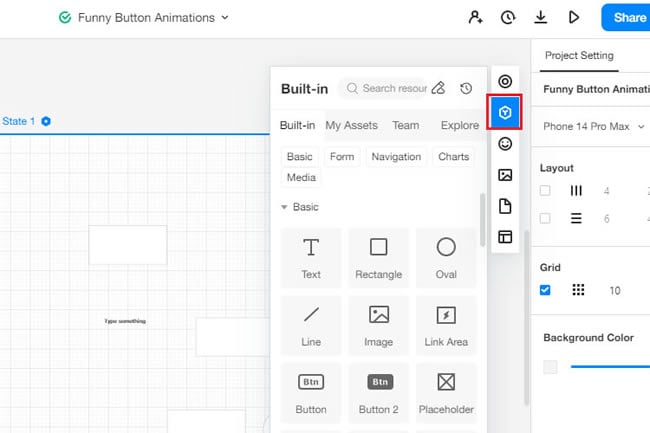
Task: Switch to the Explore tab
Action: tap(460, 125)
